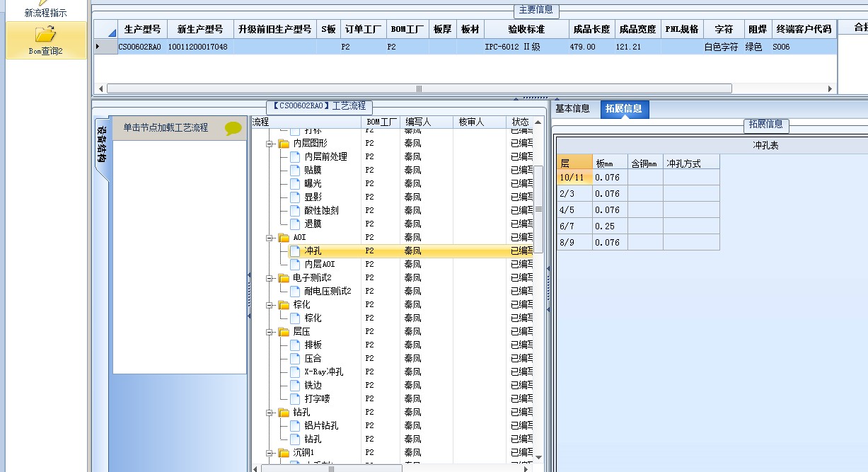Screen dimensions: 868x472
Task: Click the AOI folder icon
Action: 284,237
